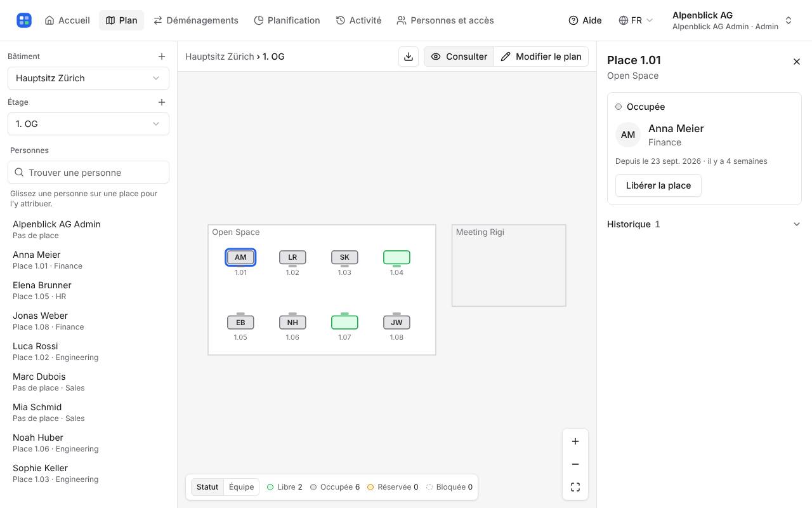Select Alpenblick AG Admin in people list

(x=88, y=229)
